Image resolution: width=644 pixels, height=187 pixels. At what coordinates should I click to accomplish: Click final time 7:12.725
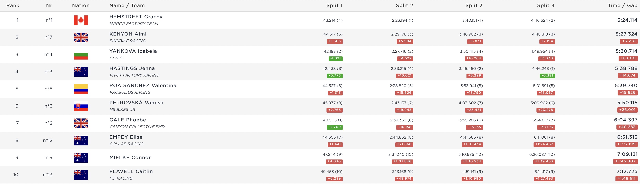click(x=627, y=172)
